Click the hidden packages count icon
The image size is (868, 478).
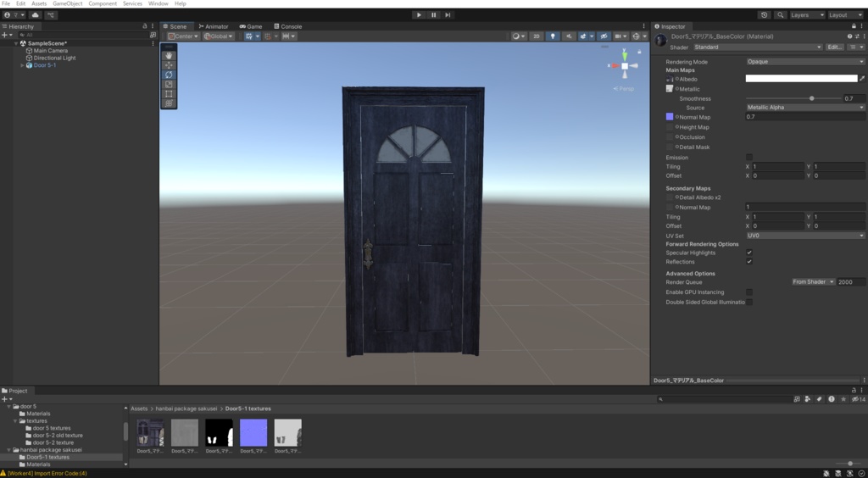click(859, 399)
